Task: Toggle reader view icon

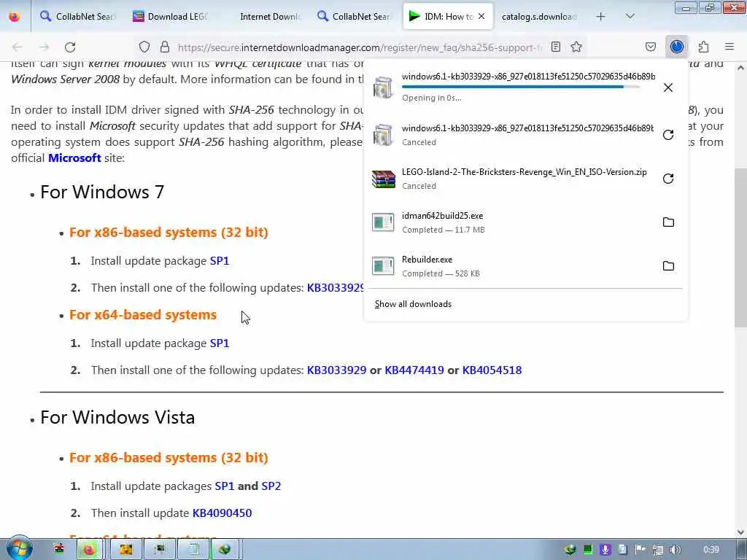Action: coord(555,47)
